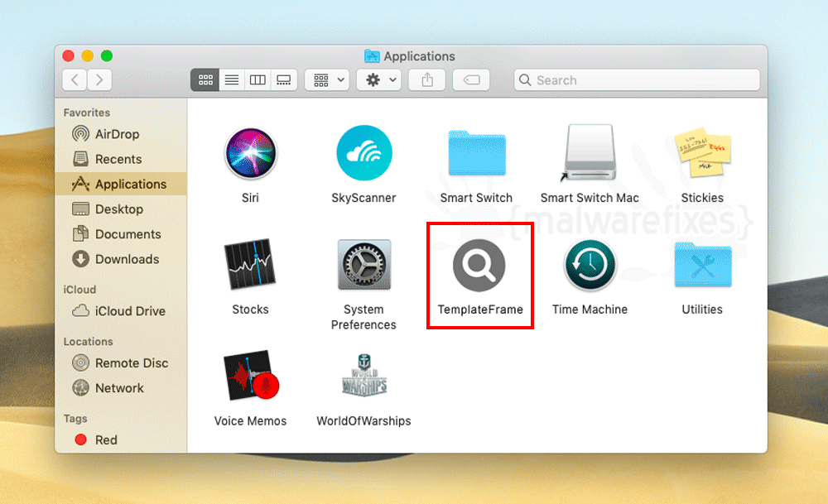Screen dimensions: 828x504
Task: Select the Stocks app icon
Action: (250, 264)
